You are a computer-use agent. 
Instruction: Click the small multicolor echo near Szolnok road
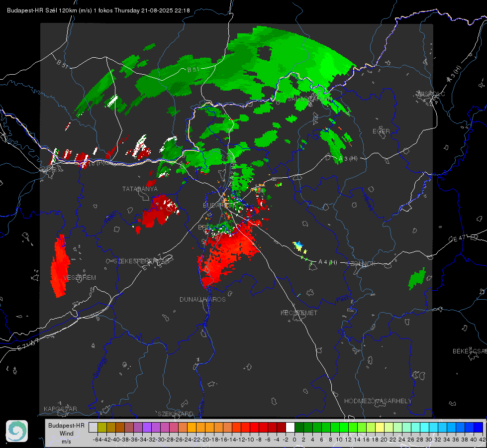point(298,246)
